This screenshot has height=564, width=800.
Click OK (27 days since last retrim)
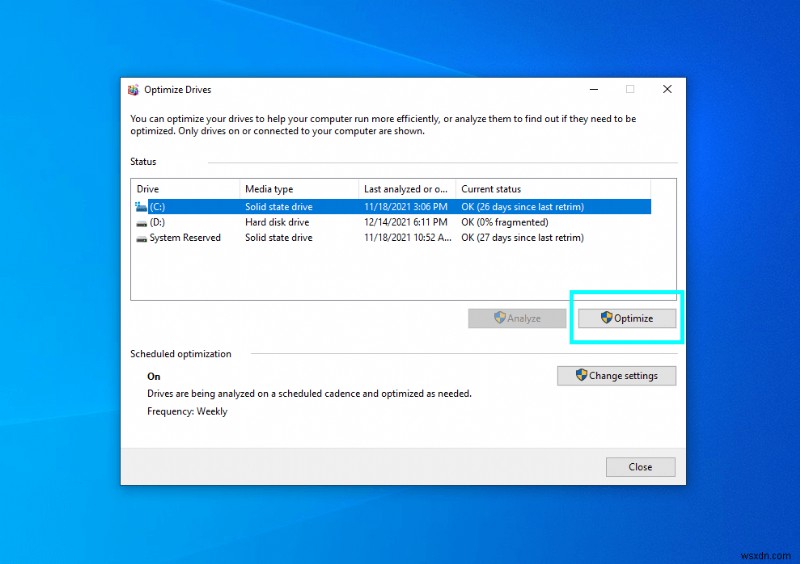[522, 238]
